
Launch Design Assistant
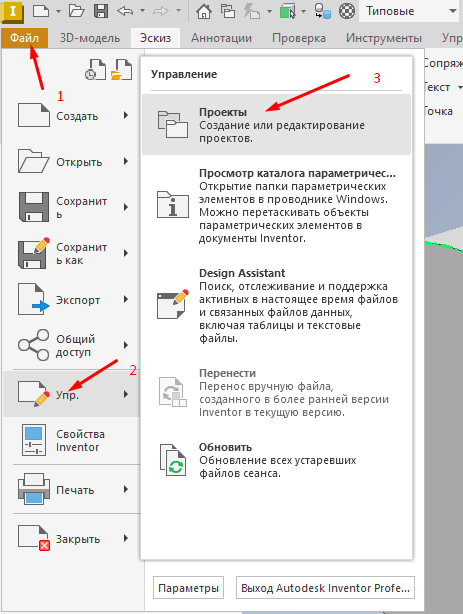point(276,305)
